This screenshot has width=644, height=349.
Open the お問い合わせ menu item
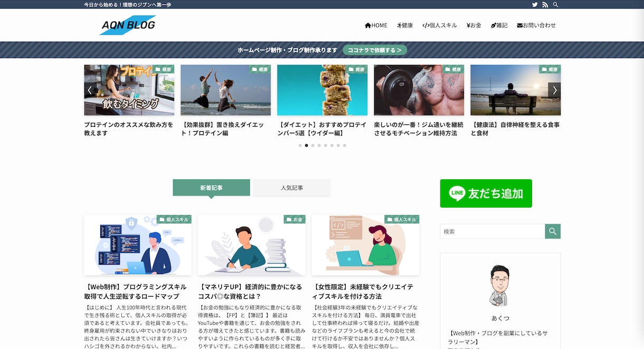coord(536,25)
